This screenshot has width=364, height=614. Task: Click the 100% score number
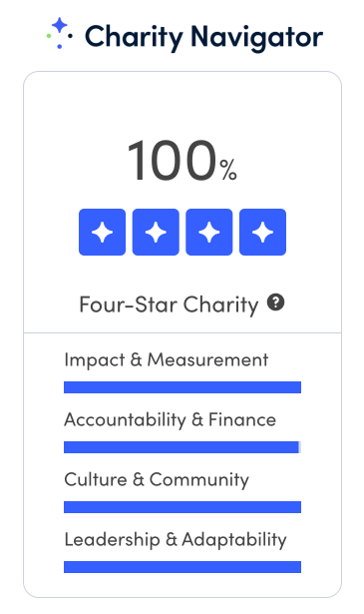(172, 161)
